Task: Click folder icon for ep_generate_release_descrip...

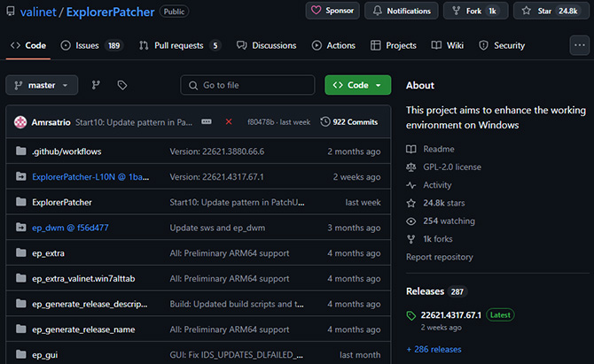Action: 21,304
